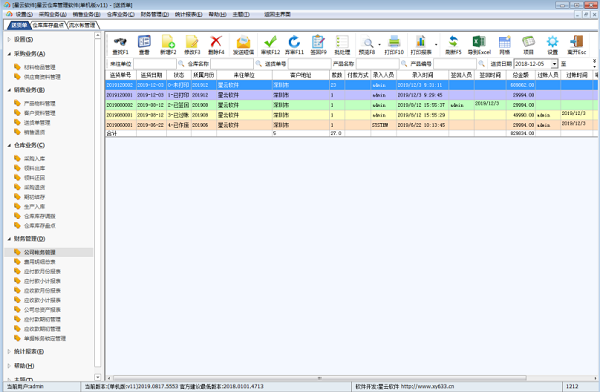This screenshot has height=392, width=600.
Task: Open 公司帐务管理 in the sidebar
Action: (x=39, y=252)
